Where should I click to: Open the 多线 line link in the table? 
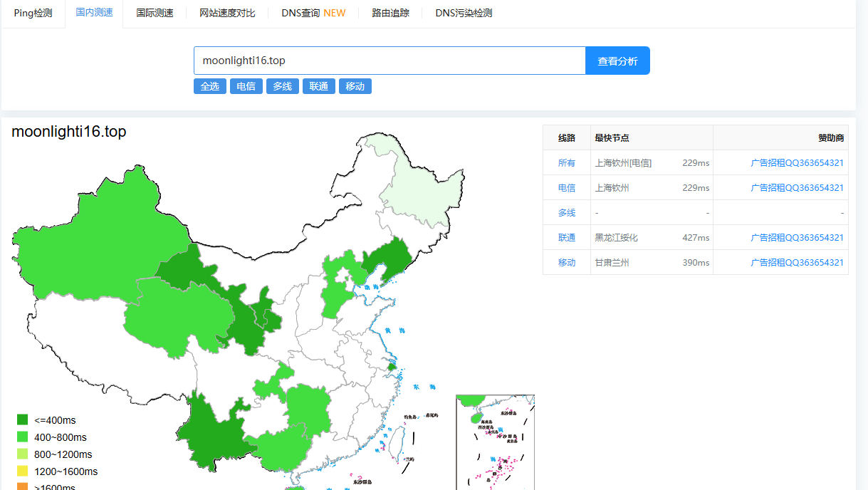tap(567, 213)
